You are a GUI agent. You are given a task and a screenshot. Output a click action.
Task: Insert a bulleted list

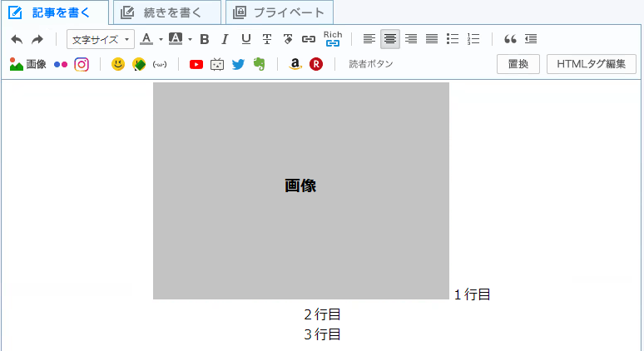coord(453,39)
